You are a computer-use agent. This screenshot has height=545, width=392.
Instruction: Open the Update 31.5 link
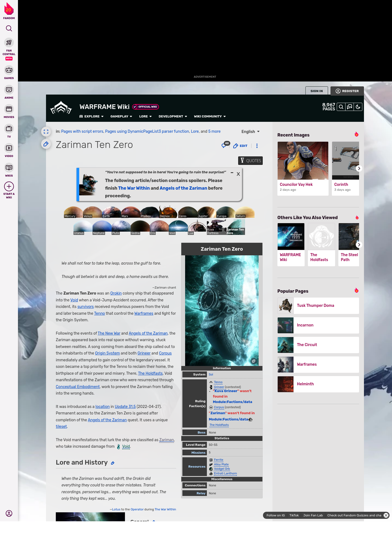(x=125, y=407)
